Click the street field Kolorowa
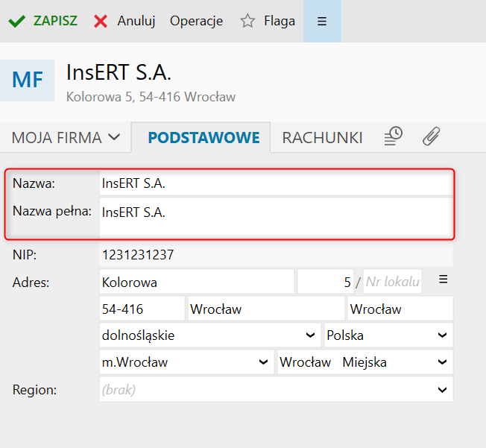 click(x=197, y=282)
